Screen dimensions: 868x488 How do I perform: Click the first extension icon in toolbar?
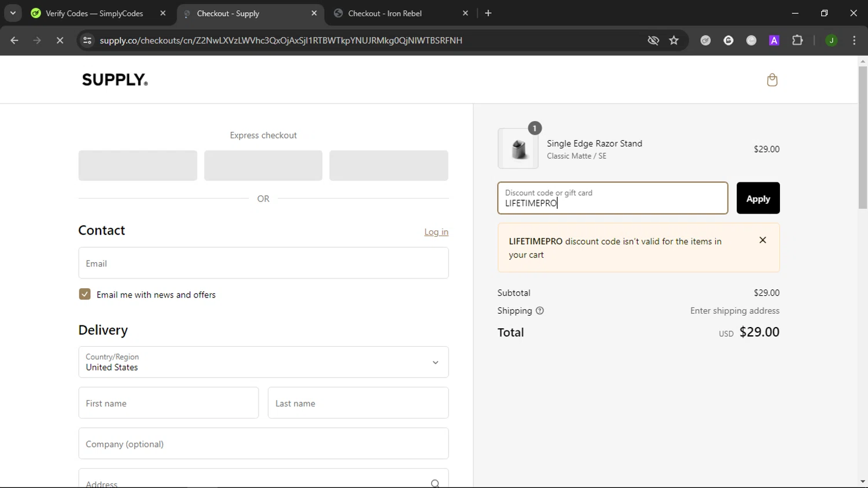click(705, 41)
